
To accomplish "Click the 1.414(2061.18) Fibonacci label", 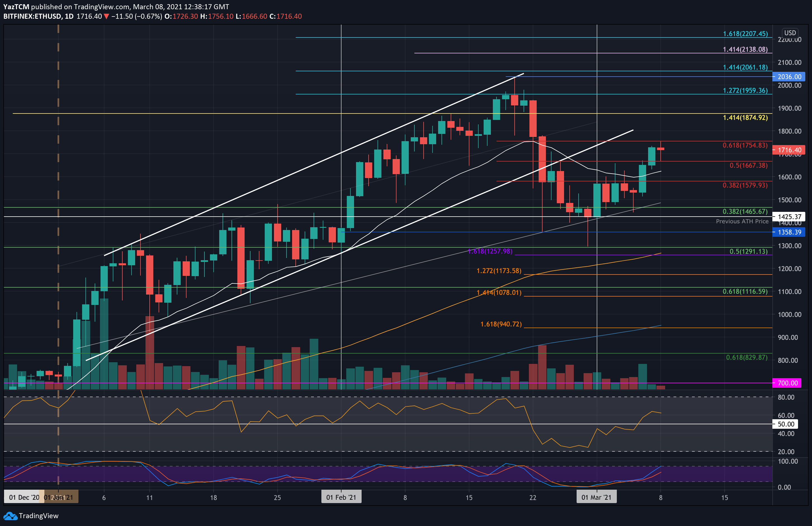I will [745, 67].
